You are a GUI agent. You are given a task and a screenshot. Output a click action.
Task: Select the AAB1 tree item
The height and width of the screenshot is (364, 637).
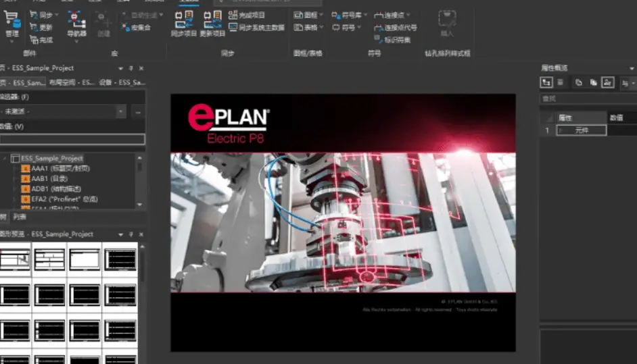[x=49, y=178]
